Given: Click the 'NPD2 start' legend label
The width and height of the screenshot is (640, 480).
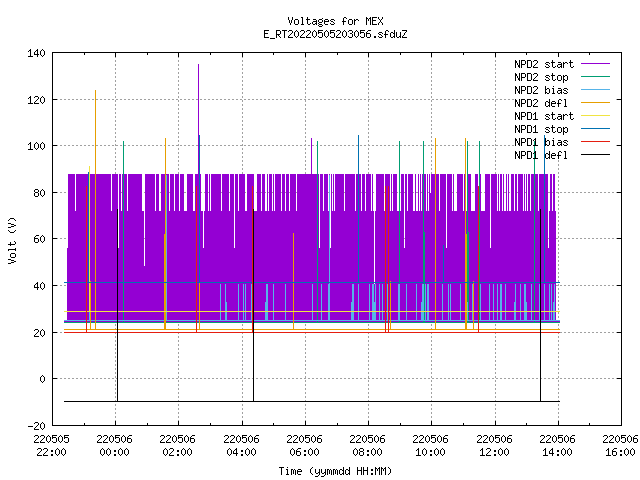Looking at the screenshot, I should [x=544, y=64].
